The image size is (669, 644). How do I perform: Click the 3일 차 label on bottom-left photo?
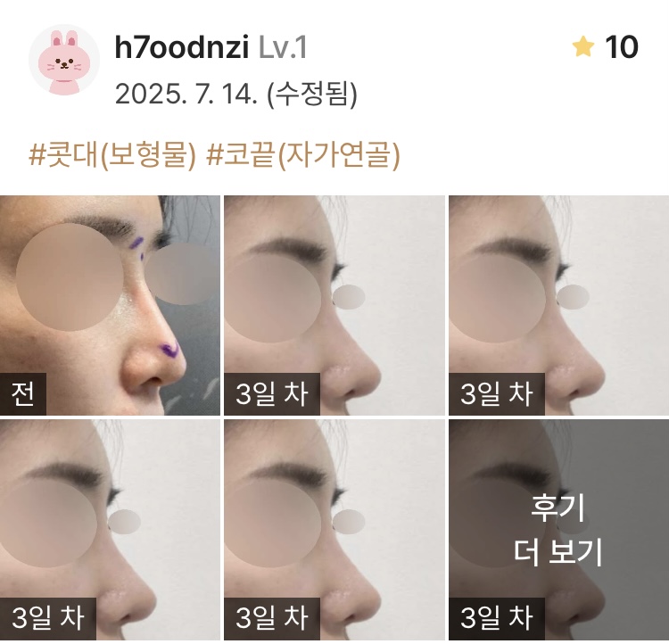pyautogui.click(x=48, y=618)
